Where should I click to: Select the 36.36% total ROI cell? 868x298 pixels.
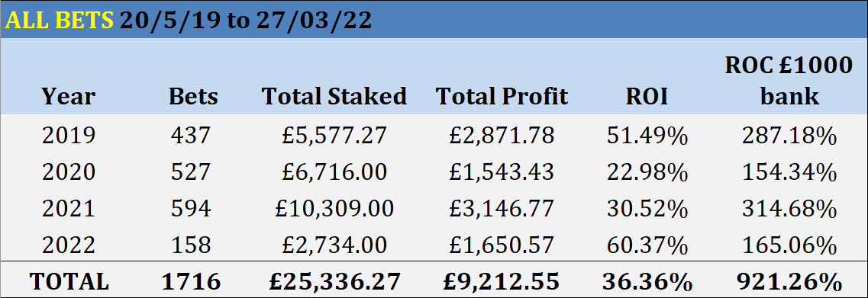pos(647,282)
